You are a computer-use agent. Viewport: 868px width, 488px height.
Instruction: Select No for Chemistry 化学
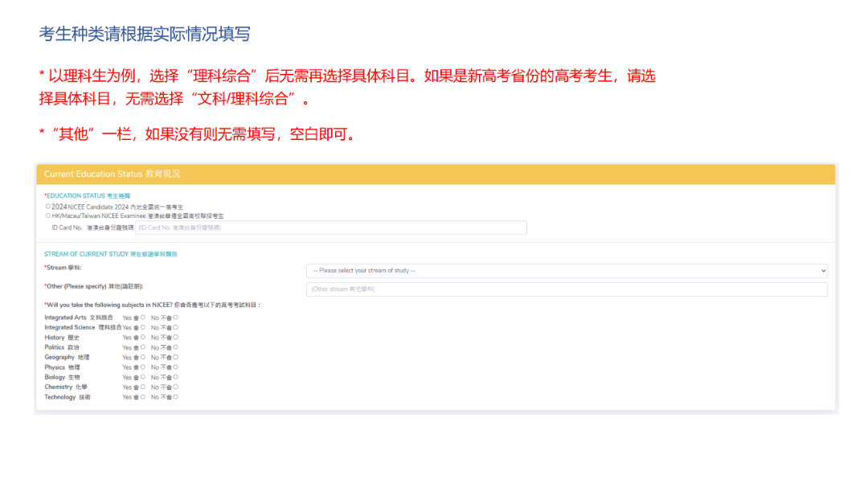175,386
